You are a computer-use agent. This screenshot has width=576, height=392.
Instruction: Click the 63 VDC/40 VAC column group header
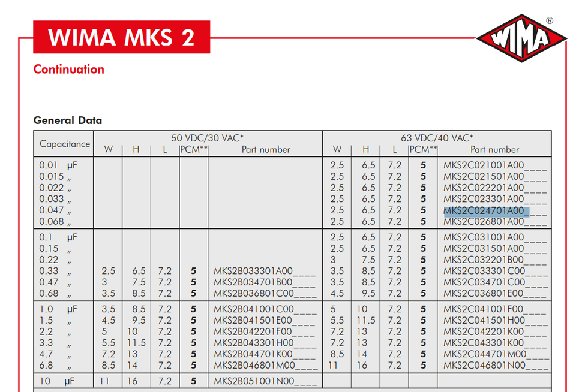437,138
